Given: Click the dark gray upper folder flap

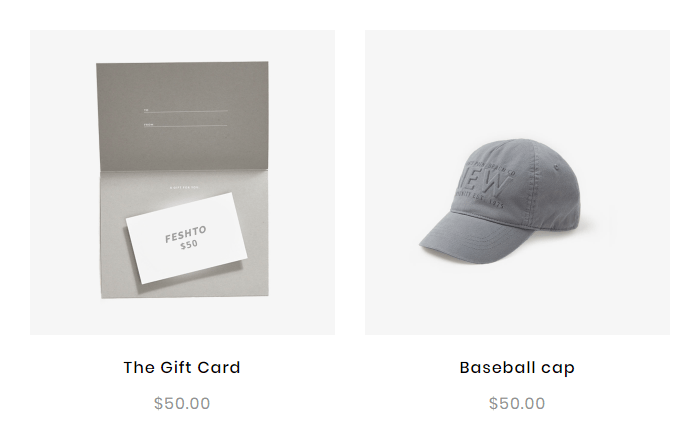Looking at the screenshot, I should (x=182, y=116).
